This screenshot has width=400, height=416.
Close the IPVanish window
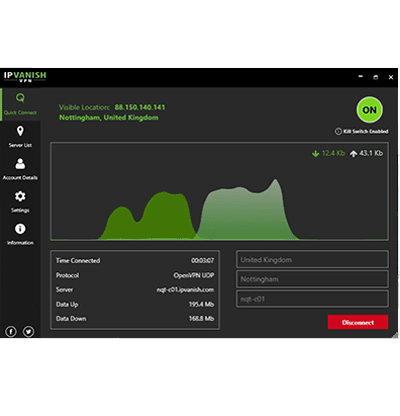tap(391, 77)
